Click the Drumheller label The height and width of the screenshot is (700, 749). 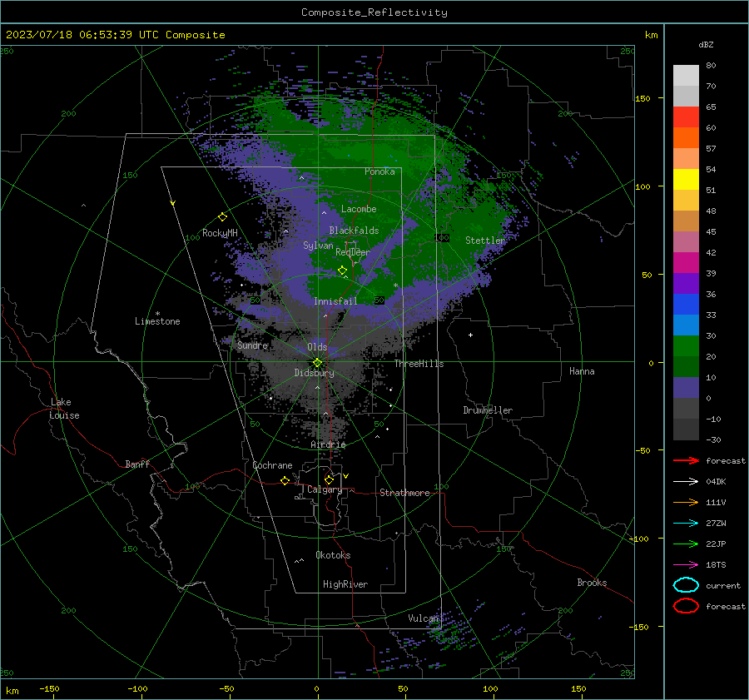[488, 410]
